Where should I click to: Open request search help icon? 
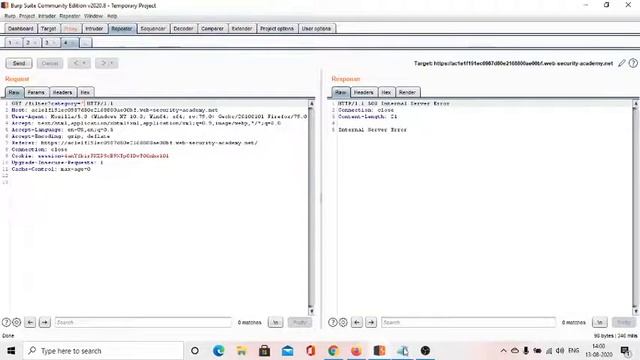(x=6, y=322)
